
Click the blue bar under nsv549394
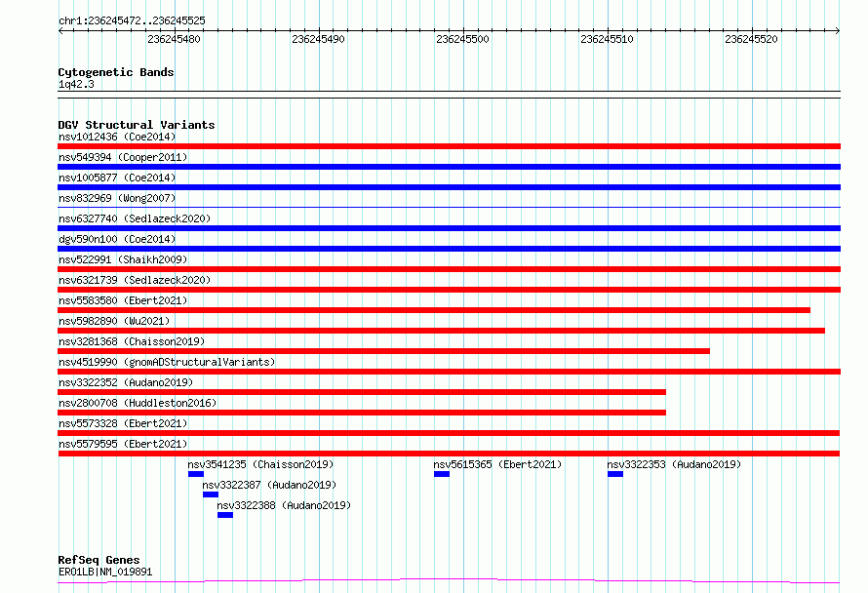pos(449,167)
